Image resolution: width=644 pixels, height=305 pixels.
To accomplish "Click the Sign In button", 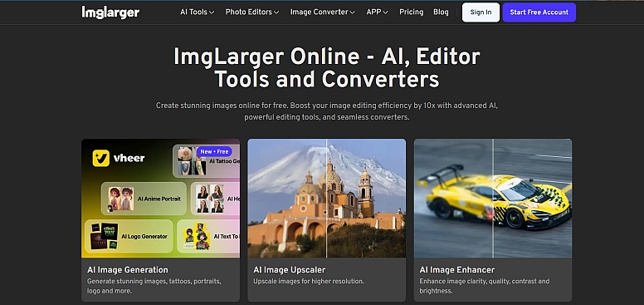I will pyautogui.click(x=481, y=12).
